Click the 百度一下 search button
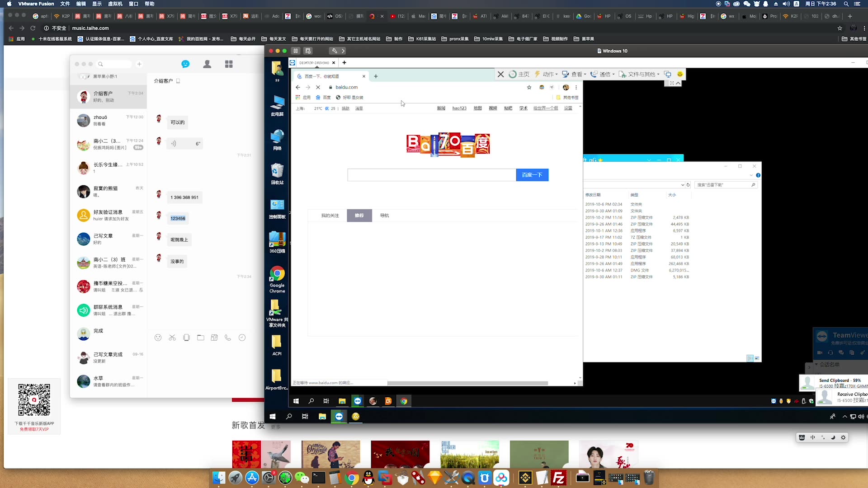Screen dimensions: 868x488 pos(532,175)
